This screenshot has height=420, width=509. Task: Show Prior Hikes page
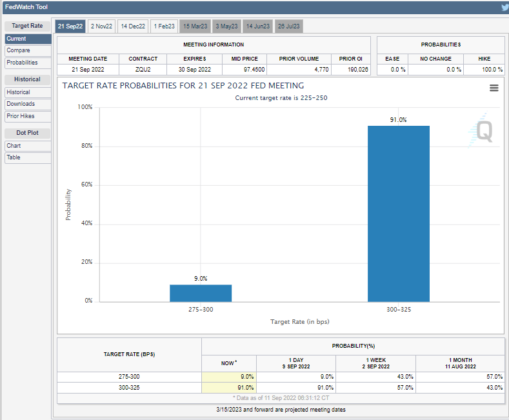click(28, 116)
